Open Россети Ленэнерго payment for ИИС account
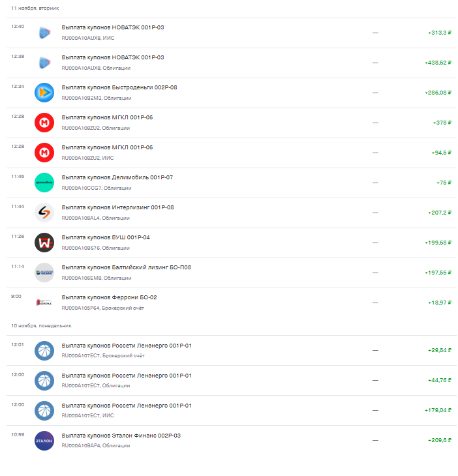This screenshot has height=476, width=458. 232,411
